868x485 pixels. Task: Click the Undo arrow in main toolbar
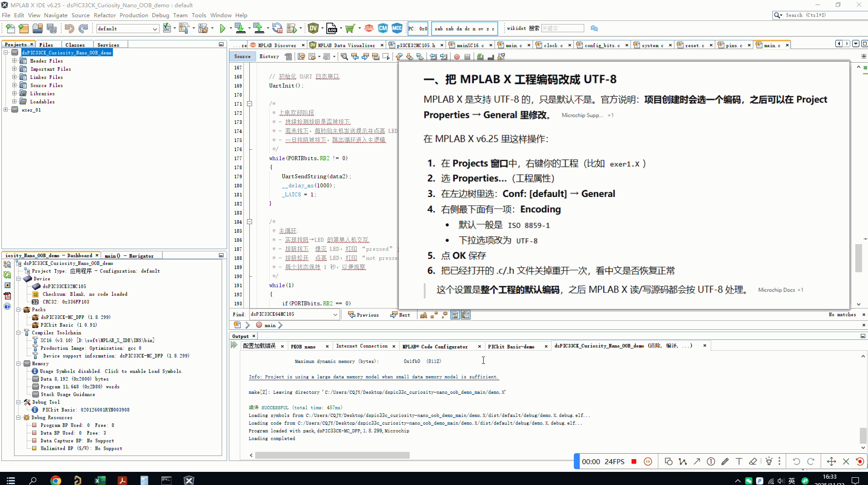69,29
